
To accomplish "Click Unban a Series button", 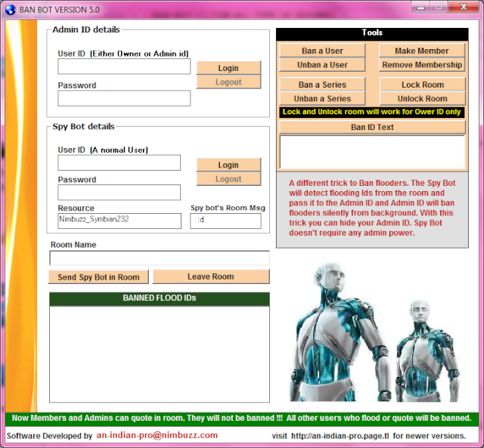I will [x=322, y=99].
